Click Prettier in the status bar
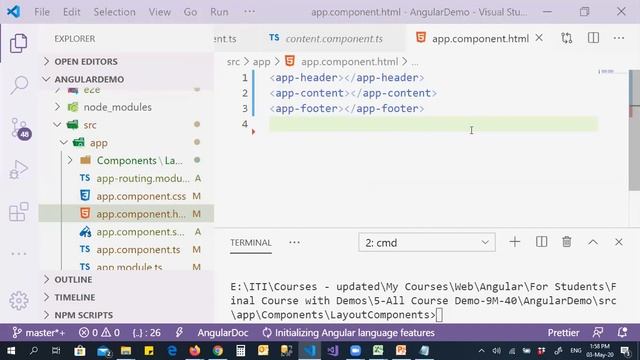640x360 pixels. pyautogui.click(x=563, y=333)
